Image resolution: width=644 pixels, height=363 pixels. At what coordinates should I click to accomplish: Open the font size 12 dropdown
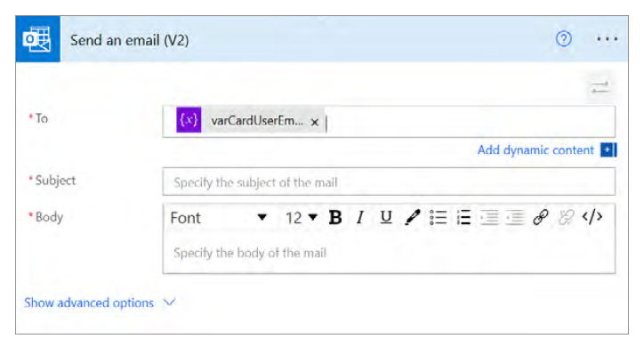(x=302, y=218)
